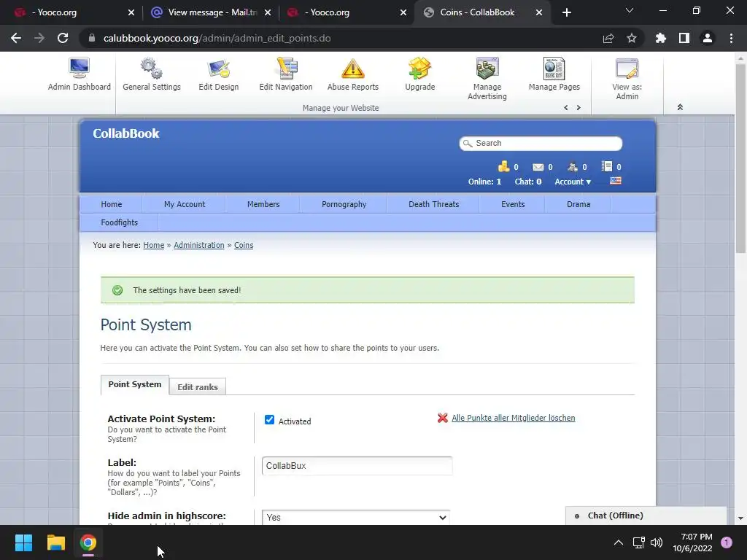Reload the page with browser refresh
Image resolution: width=747 pixels, height=560 pixels.
point(63,38)
